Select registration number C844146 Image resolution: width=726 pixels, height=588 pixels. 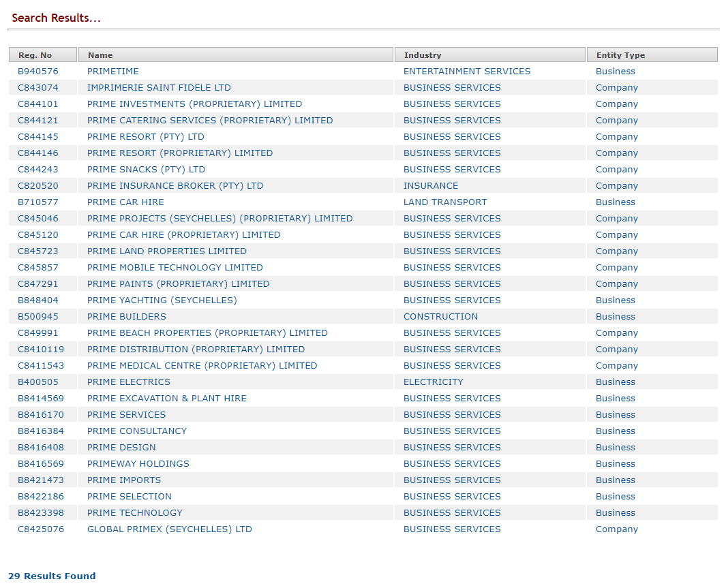[38, 153]
